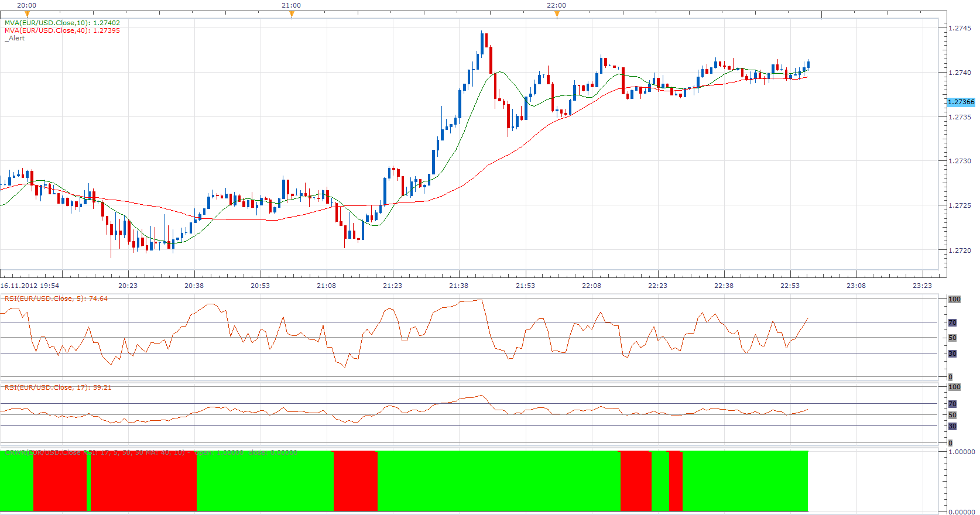Click the 70 level marker in the upper RSI panel

pyautogui.click(x=952, y=322)
